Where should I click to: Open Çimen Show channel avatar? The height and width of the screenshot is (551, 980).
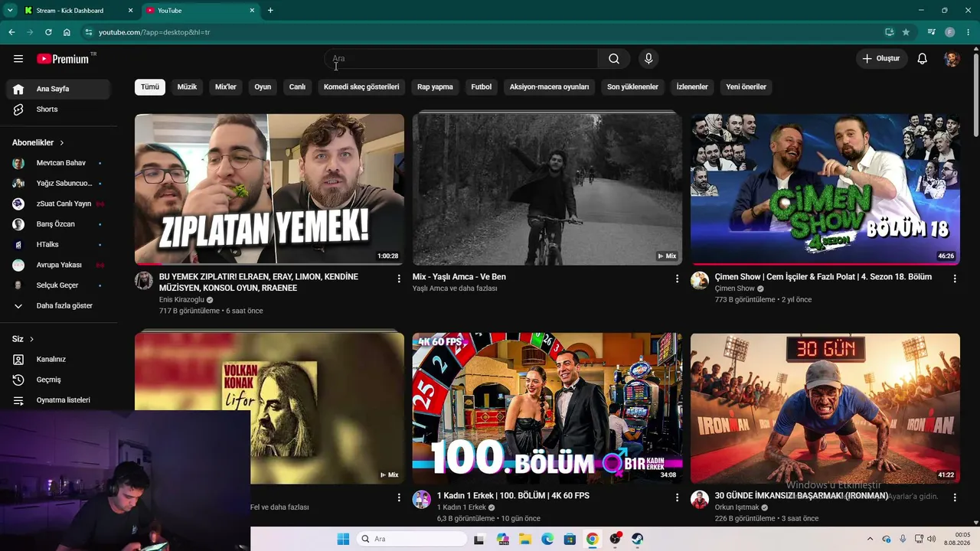700,280
